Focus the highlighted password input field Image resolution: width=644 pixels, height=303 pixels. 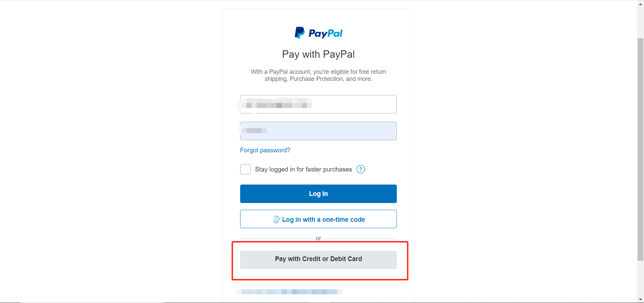(x=318, y=131)
